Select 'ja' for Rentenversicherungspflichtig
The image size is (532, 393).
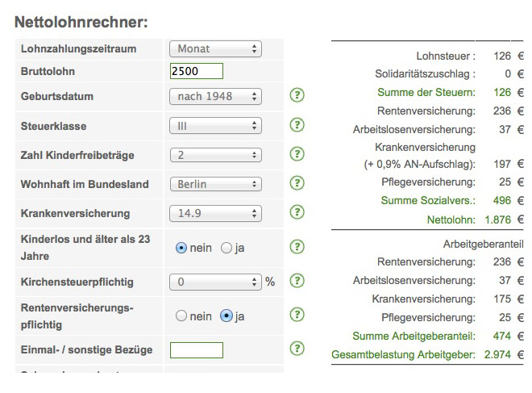point(226,316)
